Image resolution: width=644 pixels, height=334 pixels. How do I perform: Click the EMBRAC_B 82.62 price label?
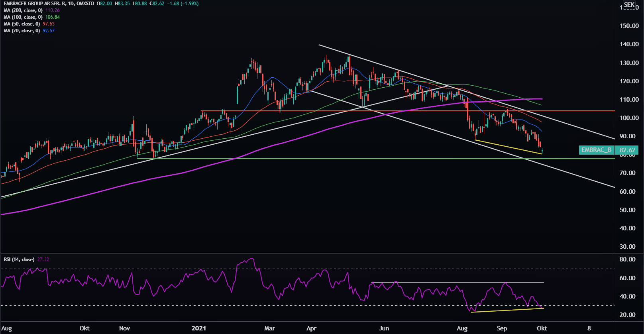pyautogui.click(x=608, y=150)
